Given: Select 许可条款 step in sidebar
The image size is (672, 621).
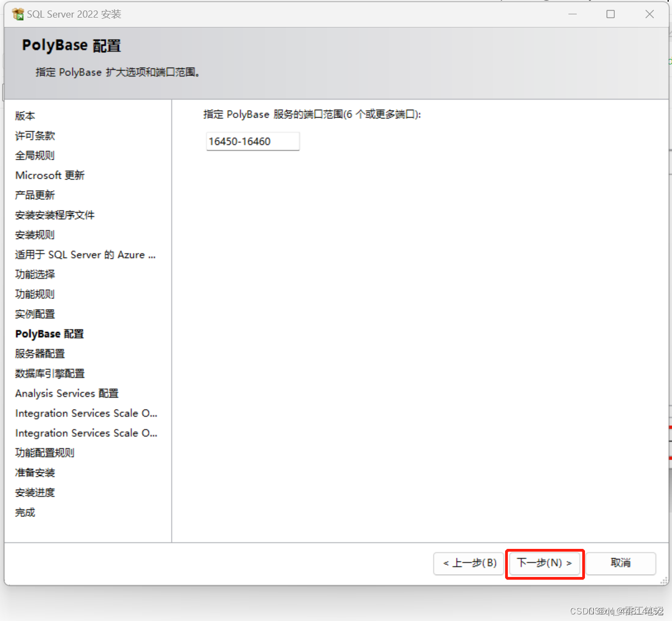Looking at the screenshot, I should (35, 135).
